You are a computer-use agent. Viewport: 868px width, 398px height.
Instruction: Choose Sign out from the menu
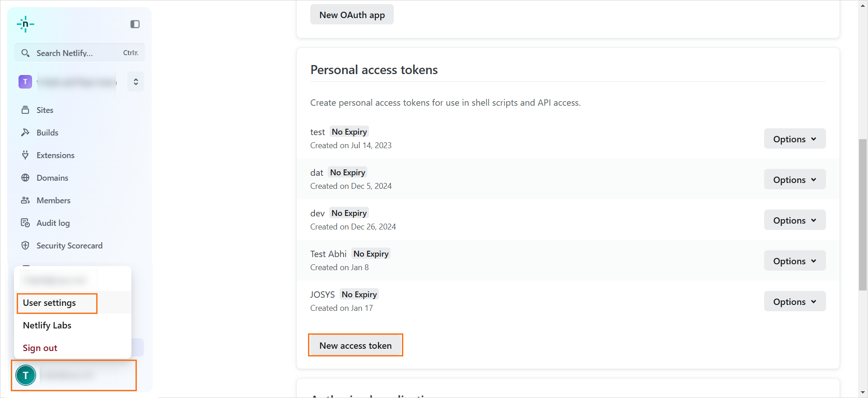[x=73, y=348]
